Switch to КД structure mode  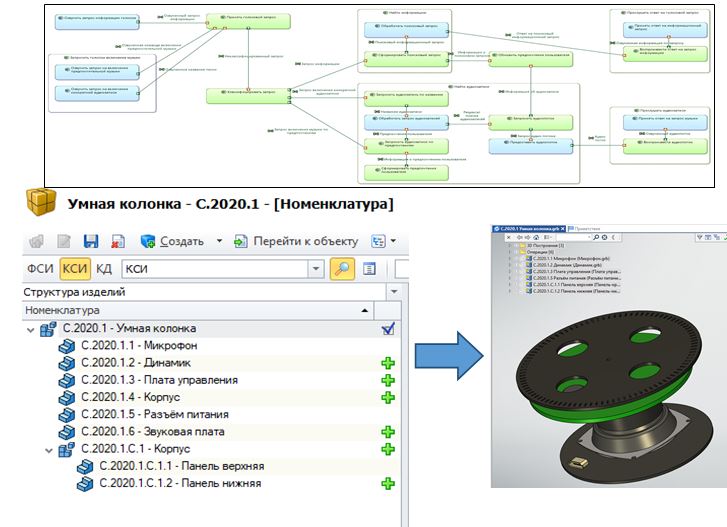pyautogui.click(x=104, y=268)
